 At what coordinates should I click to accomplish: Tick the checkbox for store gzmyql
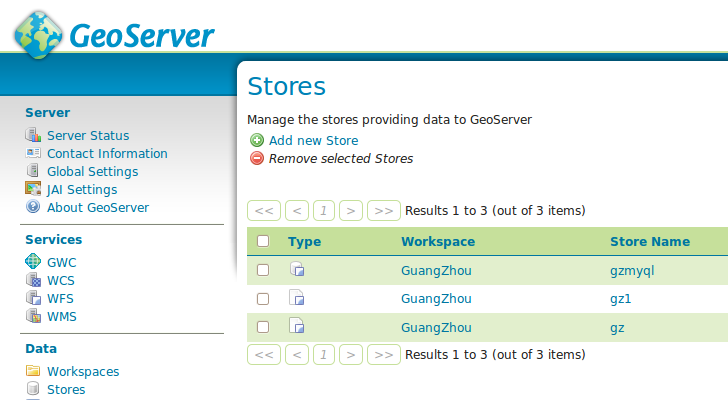(263, 270)
